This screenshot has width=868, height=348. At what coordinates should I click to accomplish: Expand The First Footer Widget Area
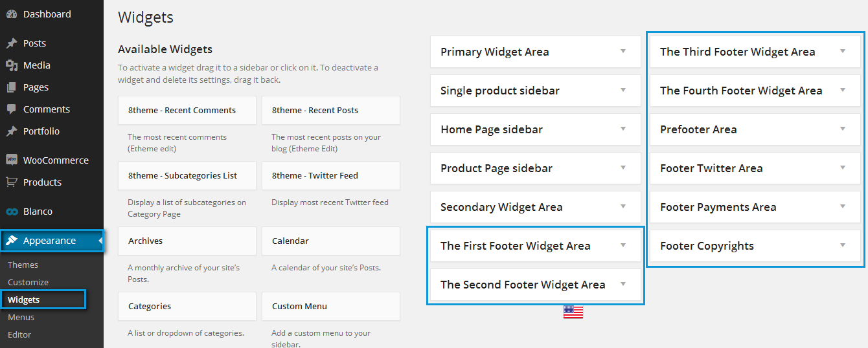pos(623,245)
